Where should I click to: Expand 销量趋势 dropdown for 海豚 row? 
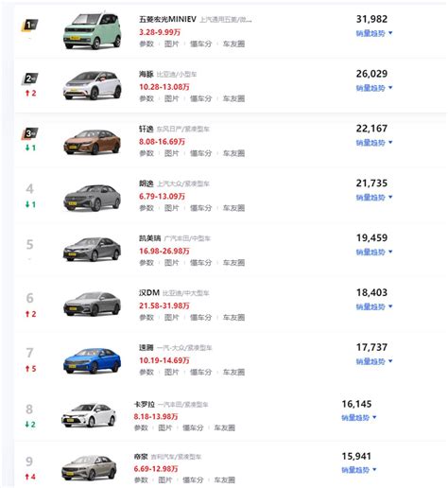374,88
